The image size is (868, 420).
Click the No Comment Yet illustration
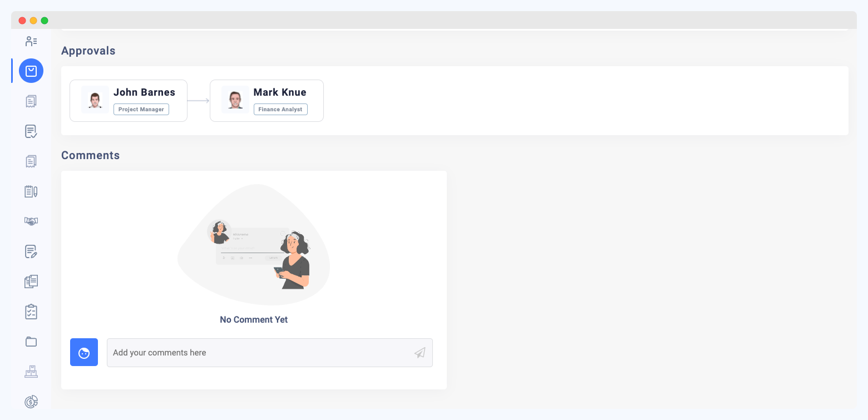[x=254, y=245]
